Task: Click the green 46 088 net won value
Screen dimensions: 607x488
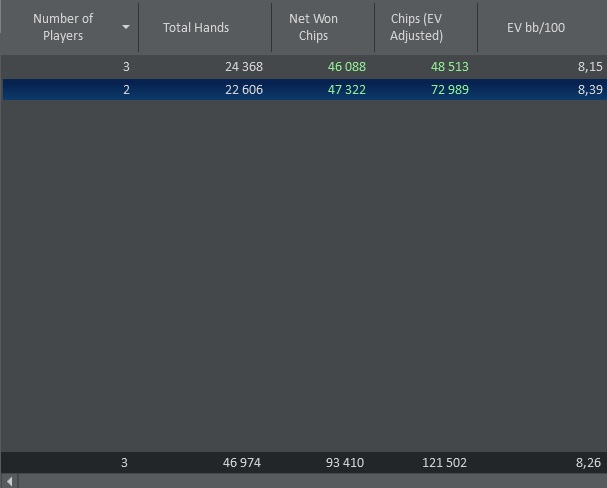Action: point(346,67)
